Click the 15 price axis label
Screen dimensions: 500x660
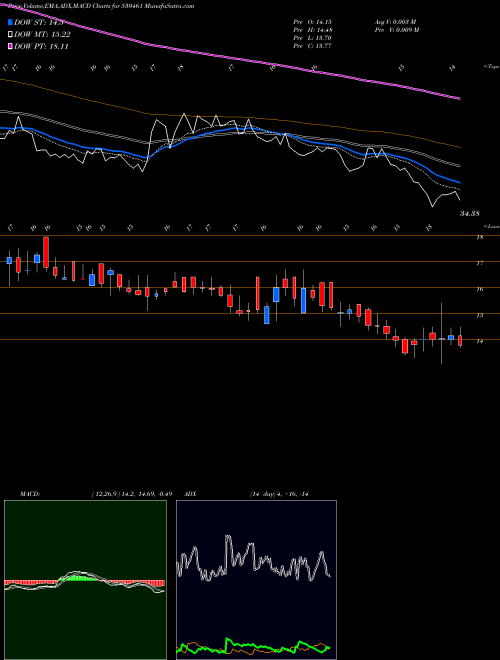[x=479, y=315]
